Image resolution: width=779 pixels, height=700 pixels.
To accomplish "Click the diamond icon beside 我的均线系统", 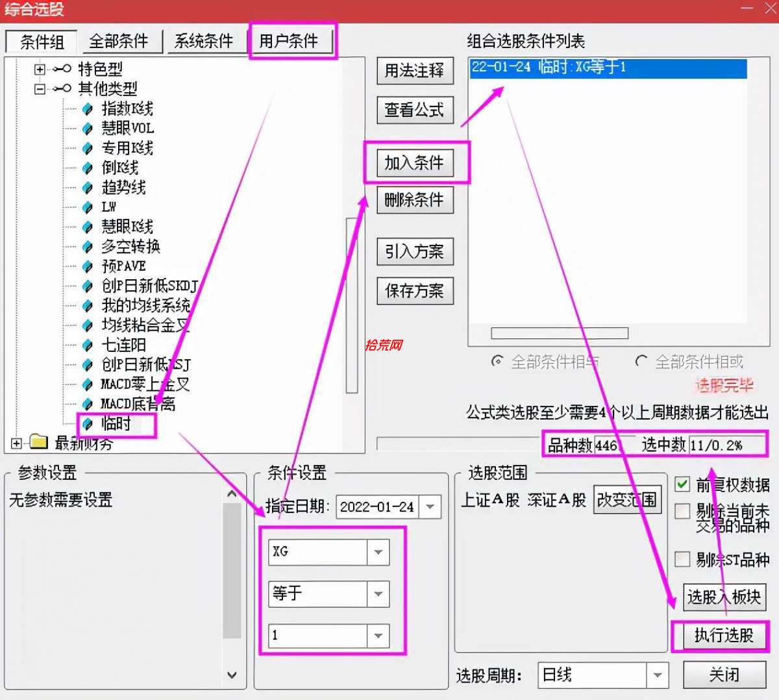I will pyautogui.click(x=88, y=306).
